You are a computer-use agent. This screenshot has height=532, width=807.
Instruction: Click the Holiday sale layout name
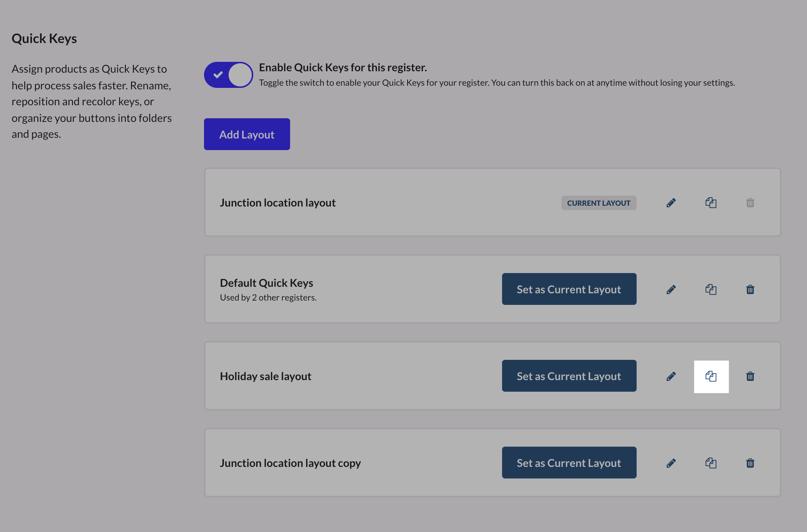point(266,376)
